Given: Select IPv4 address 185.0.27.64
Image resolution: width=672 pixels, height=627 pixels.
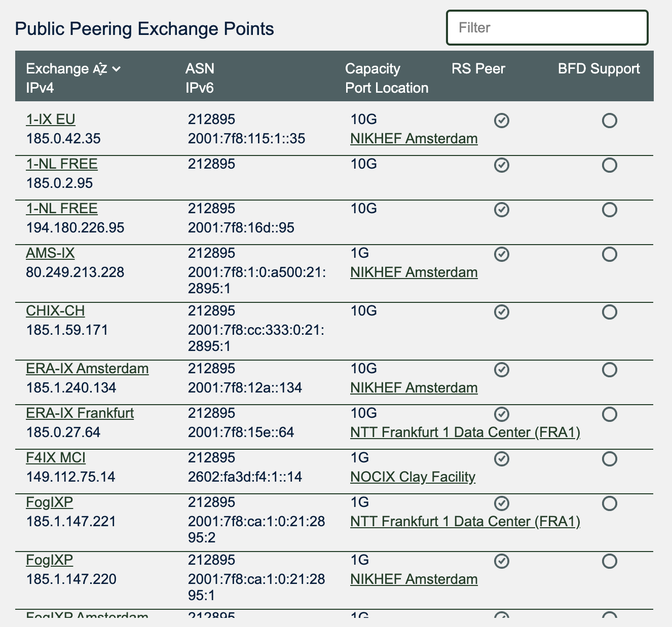Looking at the screenshot, I should [63, 432].
